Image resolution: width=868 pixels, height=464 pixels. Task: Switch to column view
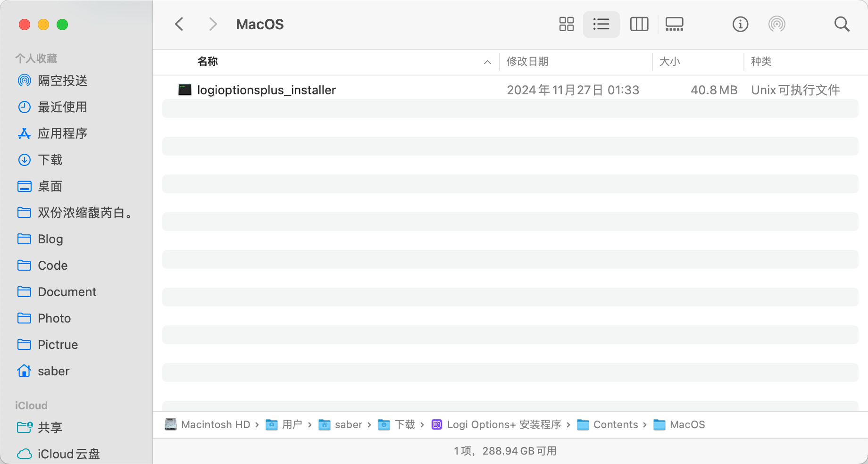click(639, 24)
